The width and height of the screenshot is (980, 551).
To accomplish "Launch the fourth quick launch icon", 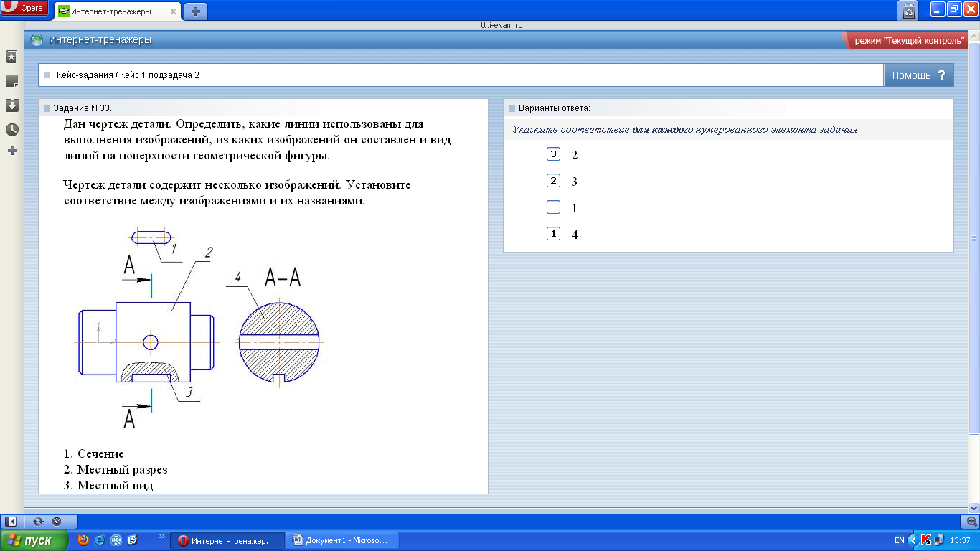I will tap(133, 540).
